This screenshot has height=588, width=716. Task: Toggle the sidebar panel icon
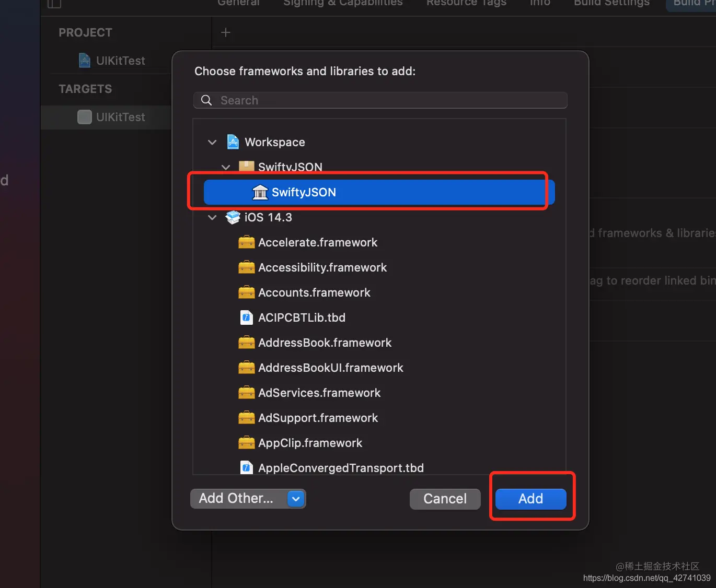point(54,4)
